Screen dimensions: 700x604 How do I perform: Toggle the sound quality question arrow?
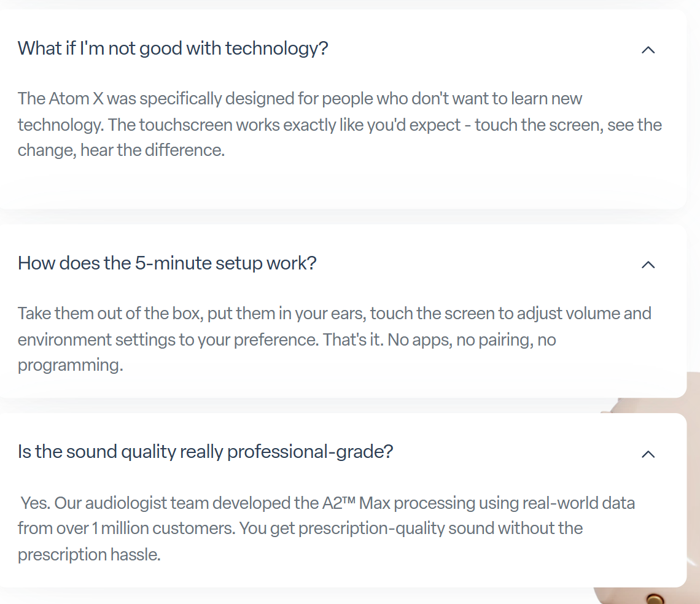coord(648,454)
